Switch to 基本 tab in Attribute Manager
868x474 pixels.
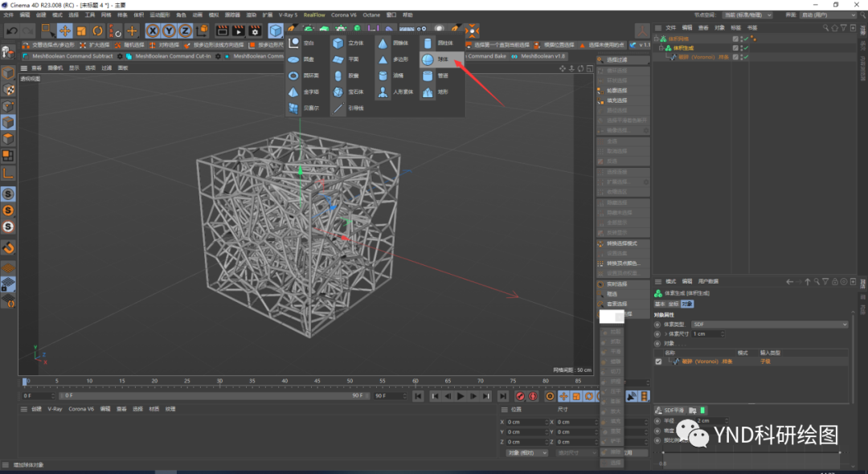tap(660, 304)
